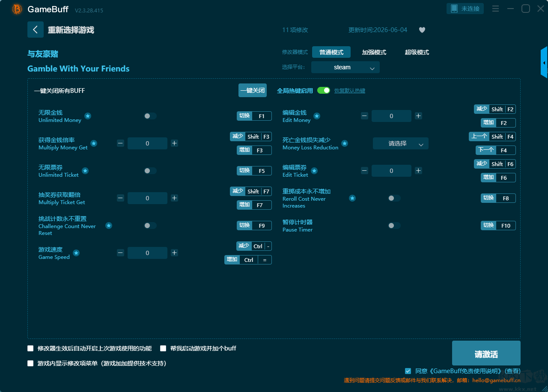548x392 pixels.
Task: Click F8 hotkey for Reroll Cost
Action: tap(498, 198)
